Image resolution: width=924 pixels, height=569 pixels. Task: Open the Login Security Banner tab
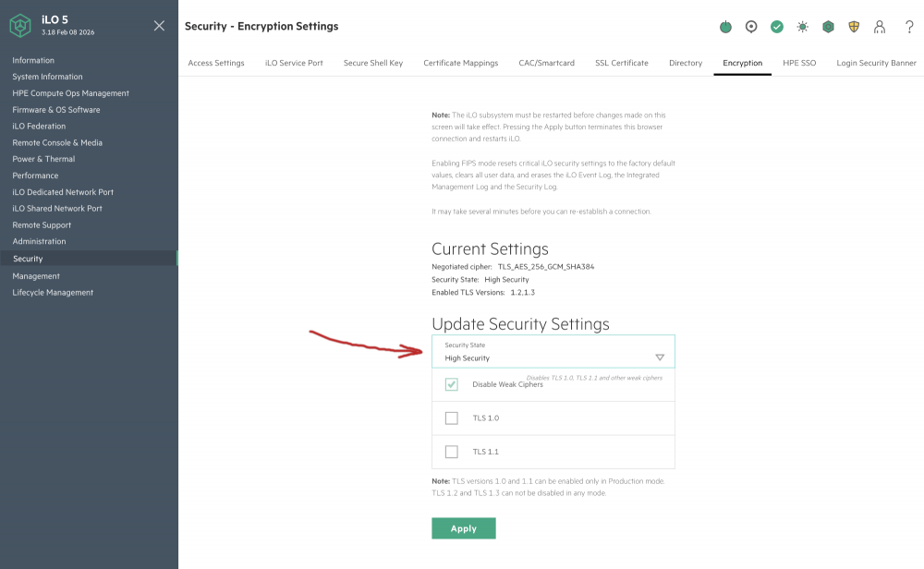coord(876,63)
